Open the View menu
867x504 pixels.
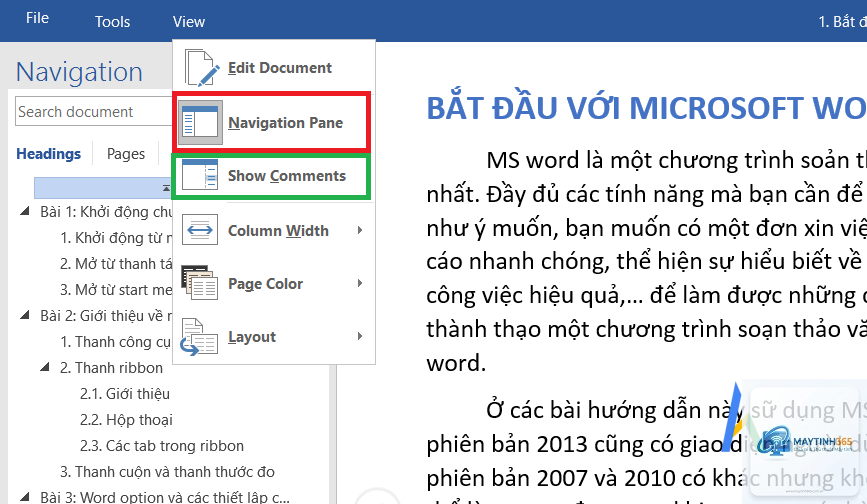(189, 22)
